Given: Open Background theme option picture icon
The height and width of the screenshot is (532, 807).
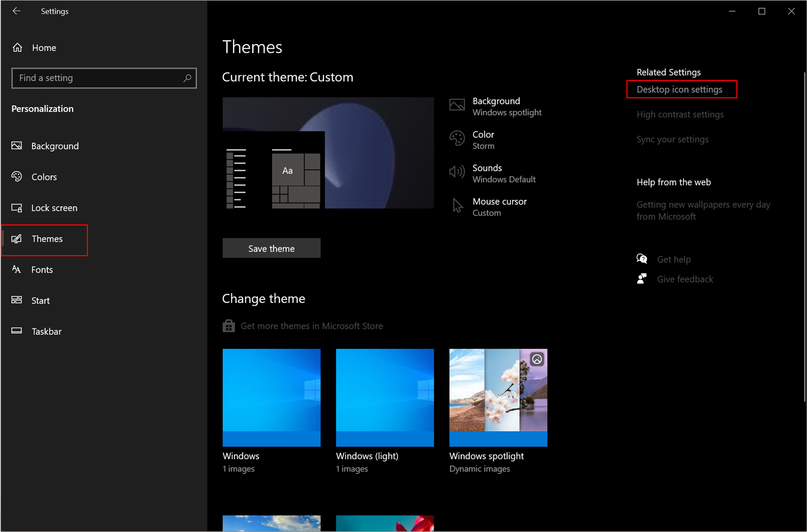Looking at the screenshot, I should [457, 105].
